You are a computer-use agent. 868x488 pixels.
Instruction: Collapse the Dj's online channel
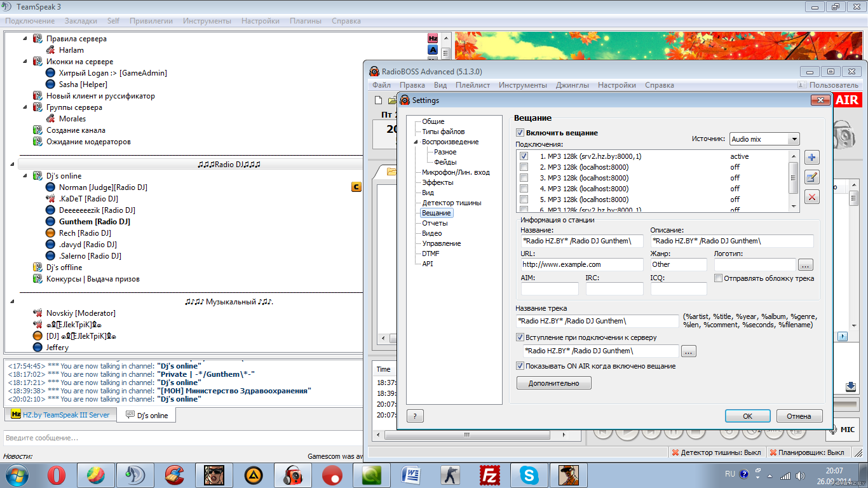tap(25, 176)
